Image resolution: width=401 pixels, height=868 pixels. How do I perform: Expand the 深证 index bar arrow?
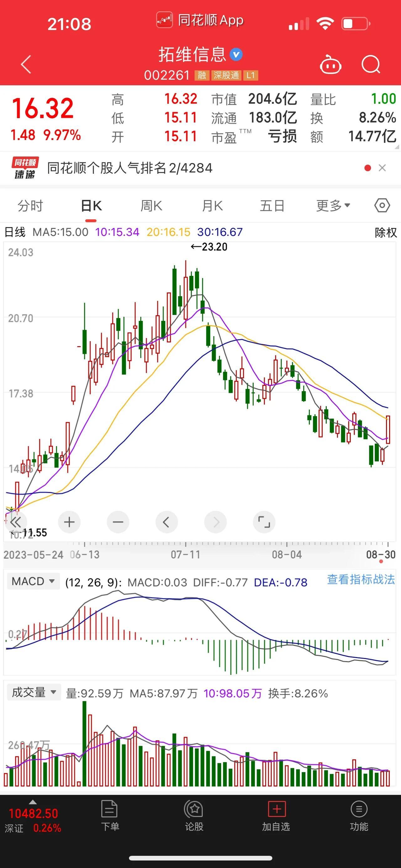point(33,802)
